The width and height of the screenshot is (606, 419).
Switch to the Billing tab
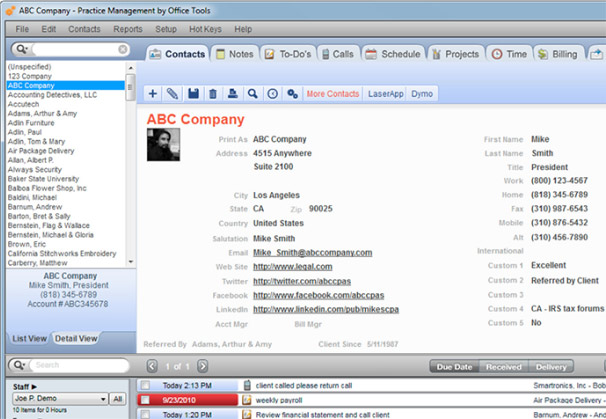(558, 54)
